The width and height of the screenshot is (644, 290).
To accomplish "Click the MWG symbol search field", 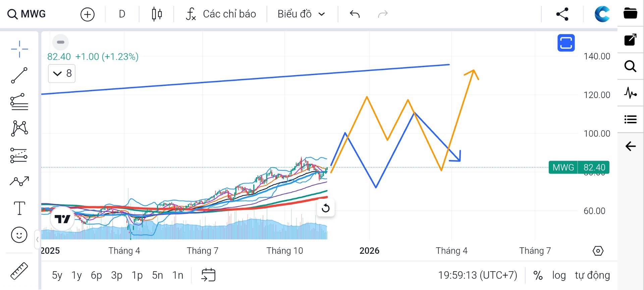I will point(27,14).
